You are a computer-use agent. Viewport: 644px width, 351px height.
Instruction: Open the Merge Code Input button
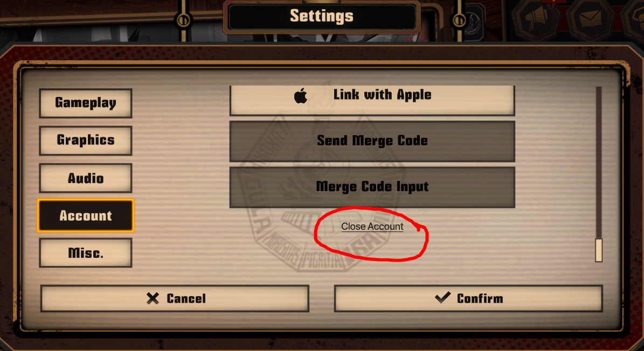coord(372,187)
